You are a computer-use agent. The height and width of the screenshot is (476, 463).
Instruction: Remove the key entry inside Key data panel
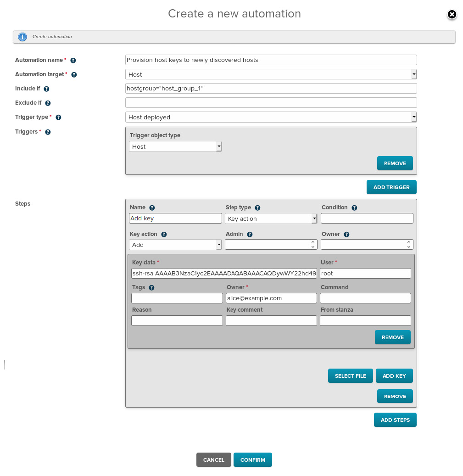point(393,337)
